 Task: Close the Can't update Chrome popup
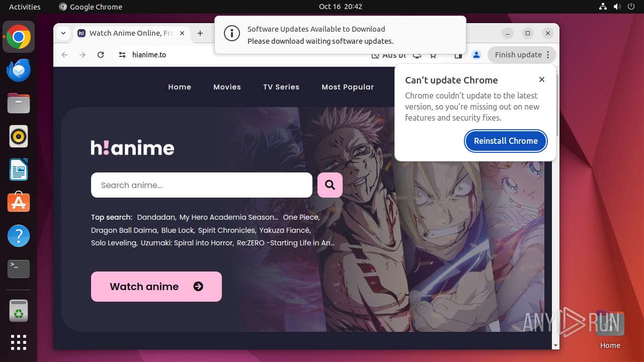click(x=542, y=79)
